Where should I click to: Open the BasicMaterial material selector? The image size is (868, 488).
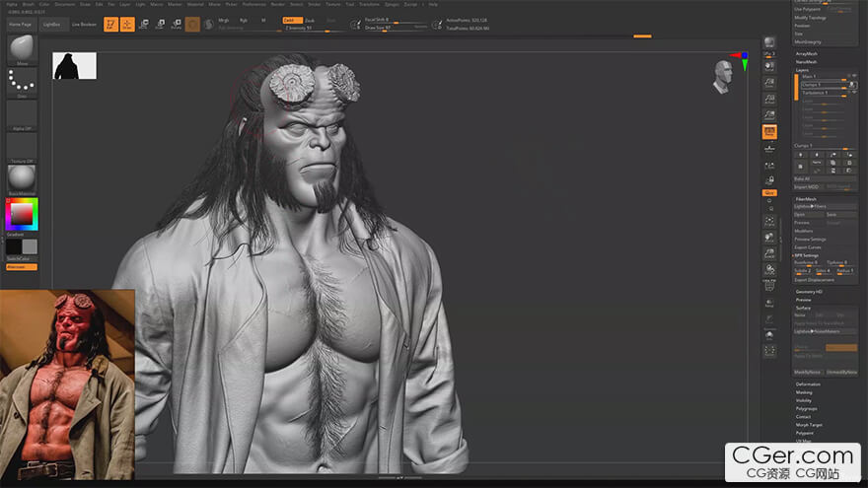click(x=22, y=179)
